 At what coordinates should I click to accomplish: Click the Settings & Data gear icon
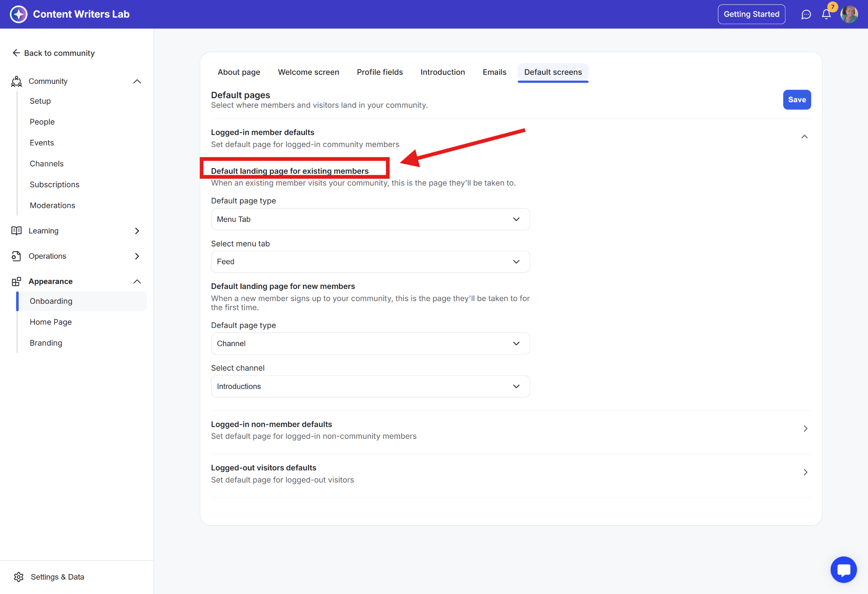tap(19, 577)
